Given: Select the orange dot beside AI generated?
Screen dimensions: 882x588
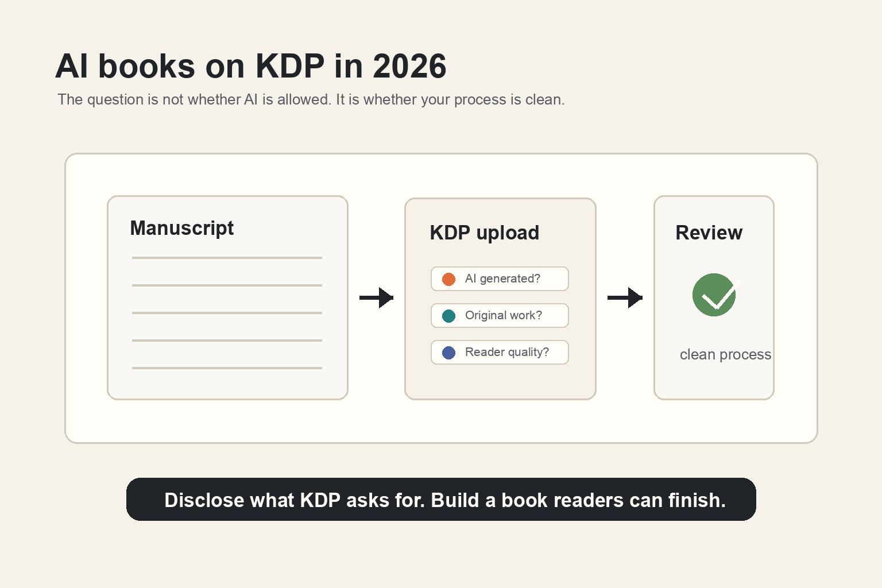Looking at the screenshot, I should pyautogui.click(x=448, y=279).
